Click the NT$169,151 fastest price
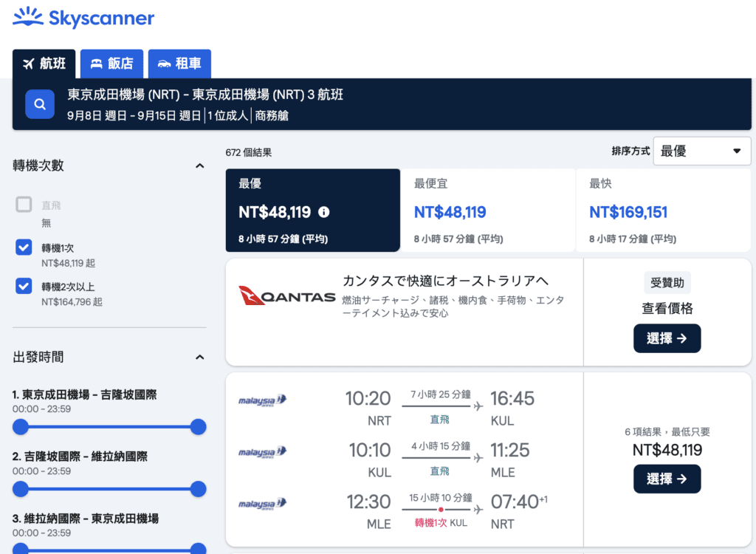 pos(628,212)
